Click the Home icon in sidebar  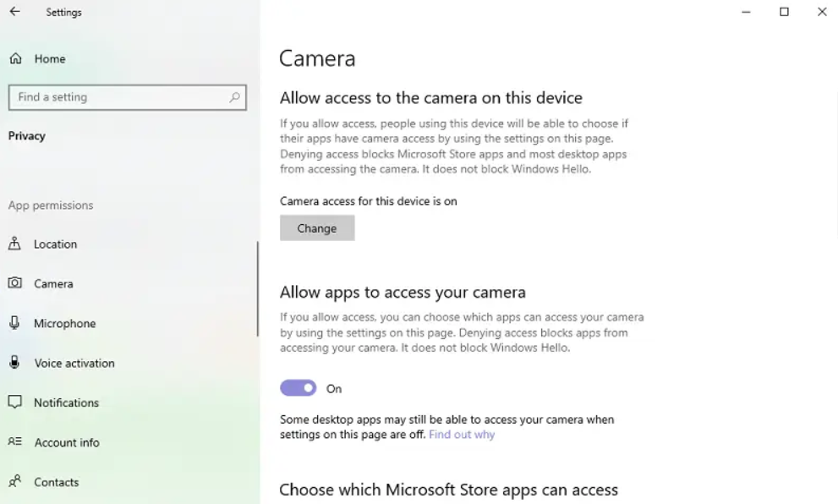(15, 58)
